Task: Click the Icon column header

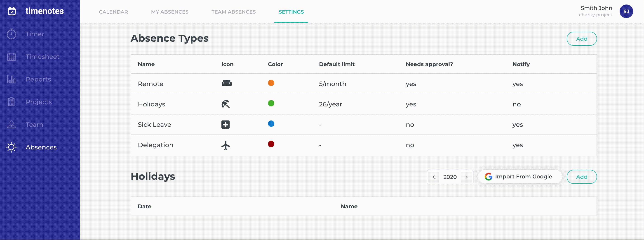Action: 228,64
